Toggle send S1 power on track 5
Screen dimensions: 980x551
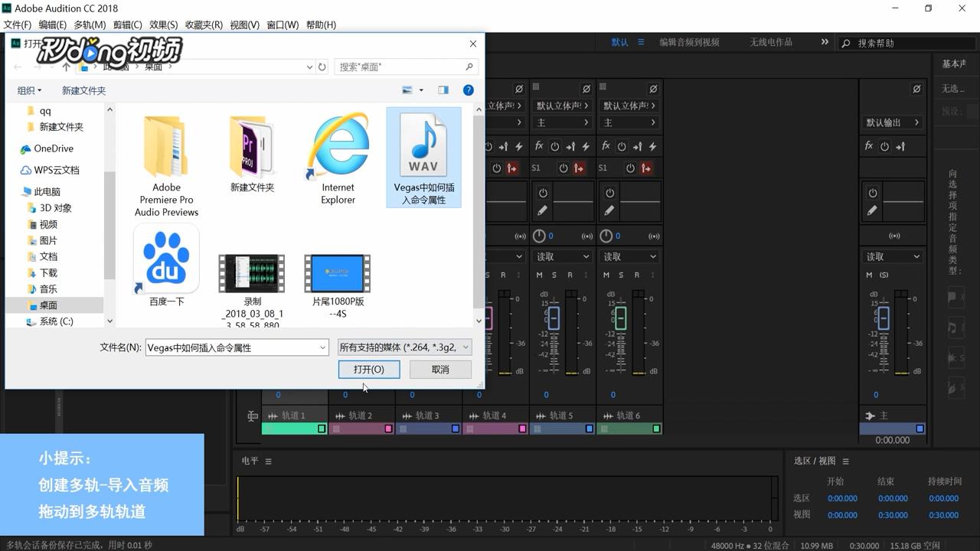click(563, 168)
